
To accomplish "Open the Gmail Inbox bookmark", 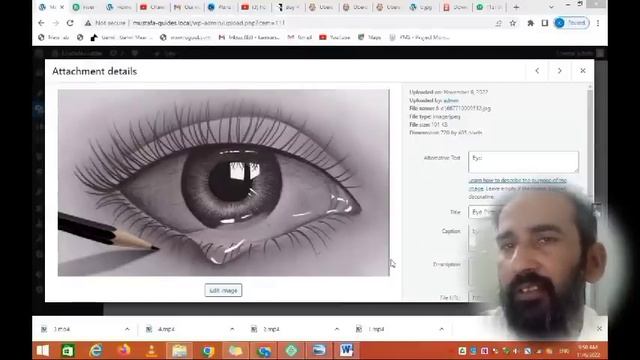I will [x=249, y=37].
